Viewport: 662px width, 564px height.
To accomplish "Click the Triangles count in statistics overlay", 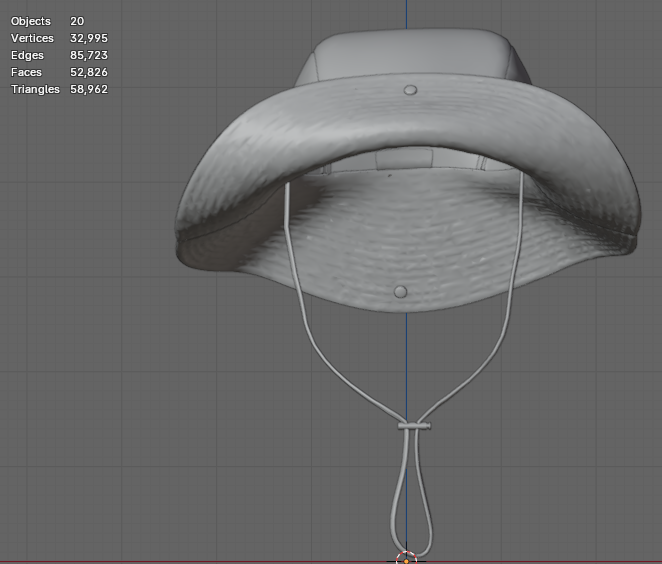I will pos(89,89).
